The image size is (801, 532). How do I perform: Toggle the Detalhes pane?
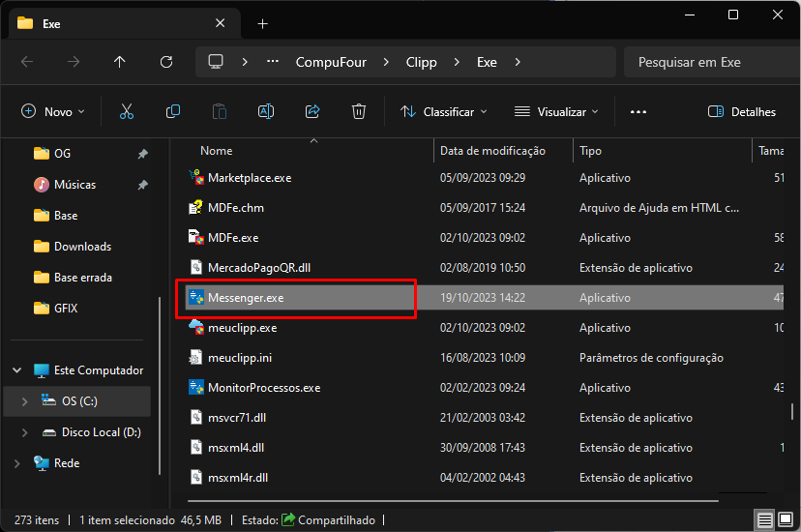coord(742,112)
